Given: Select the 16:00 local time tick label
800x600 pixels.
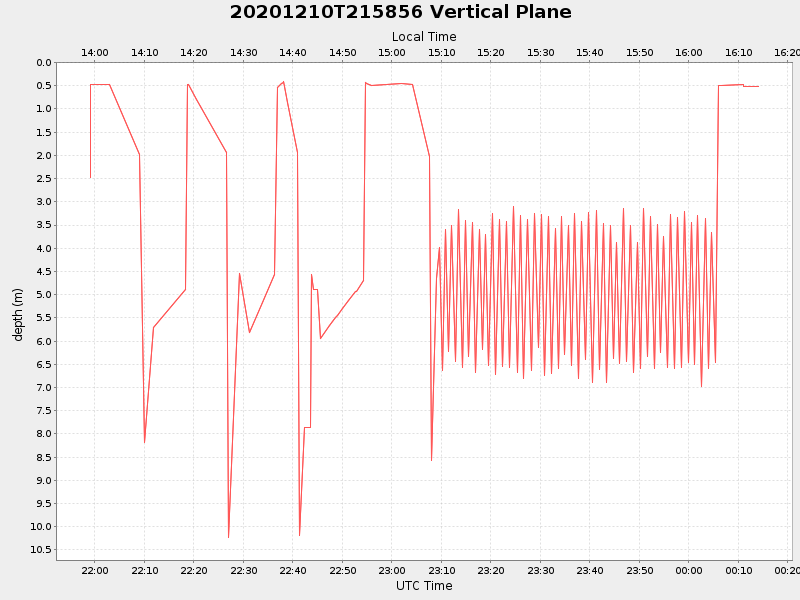Looking at the screenshot, I should pos(689,53).
